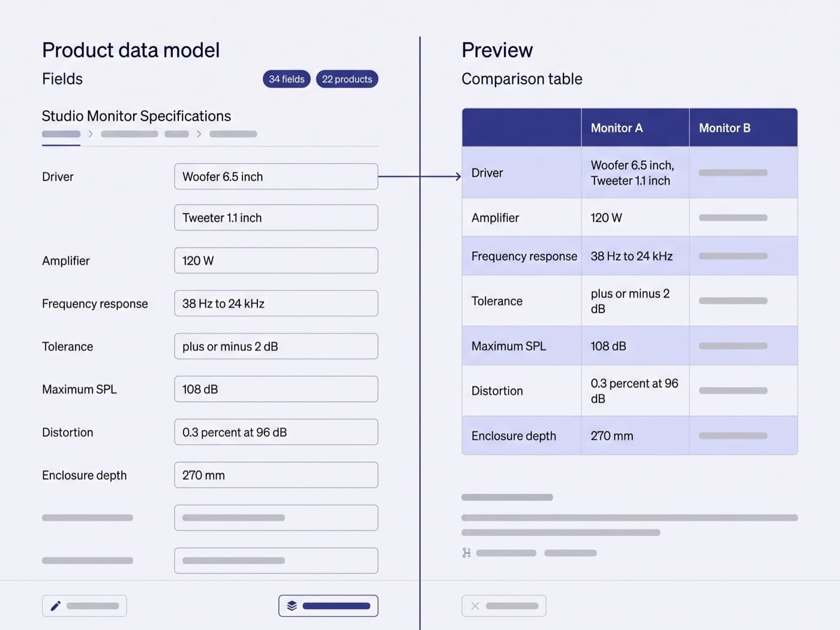Image resolution: width=840 pixels, height=630 pixels.
Task: Click the pencil edit icon button
Action: coord(84,606)
